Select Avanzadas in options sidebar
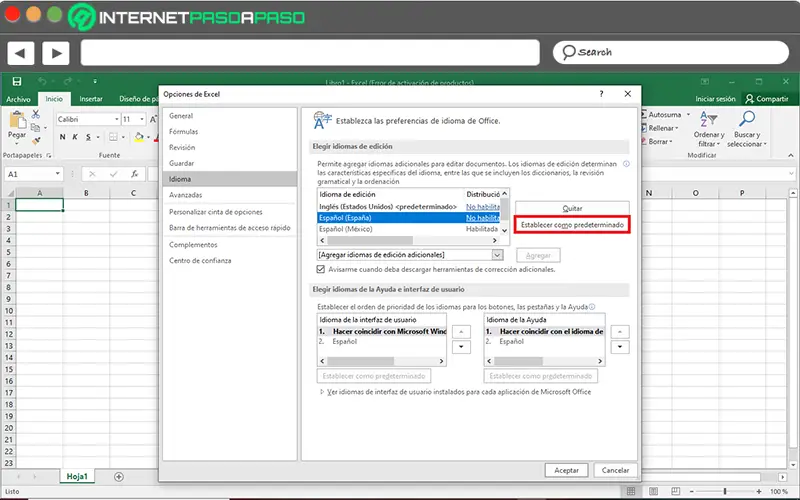 pos(230,195)
